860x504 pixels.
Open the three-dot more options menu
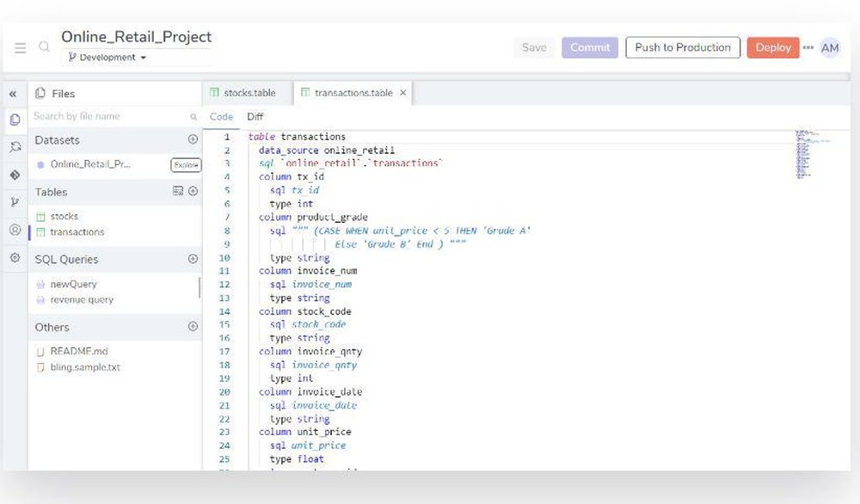[808, 47]
